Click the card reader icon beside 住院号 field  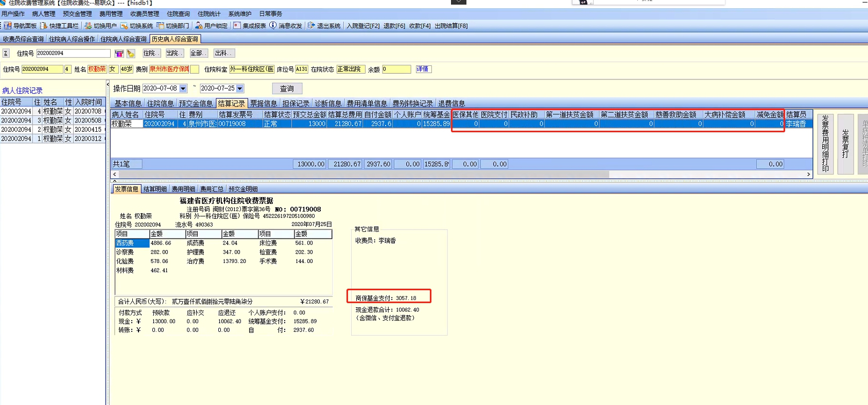click(x=119, y=54)
